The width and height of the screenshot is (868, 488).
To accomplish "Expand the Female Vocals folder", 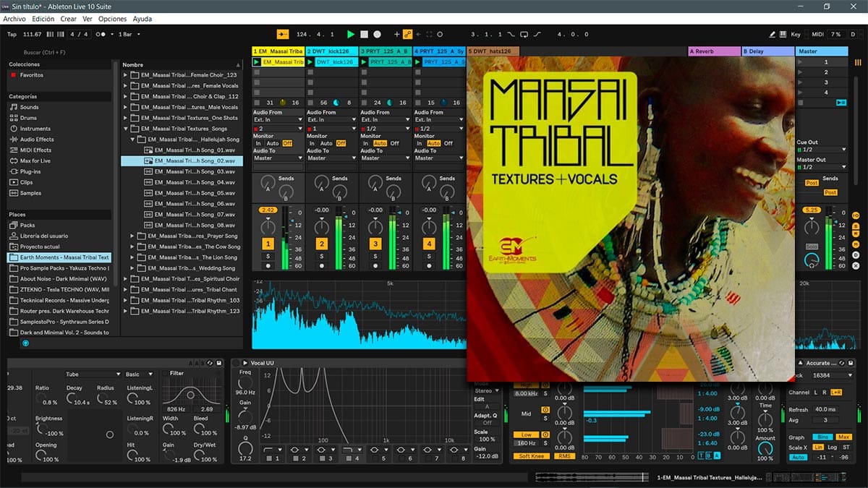I will (x=125, y=86).
